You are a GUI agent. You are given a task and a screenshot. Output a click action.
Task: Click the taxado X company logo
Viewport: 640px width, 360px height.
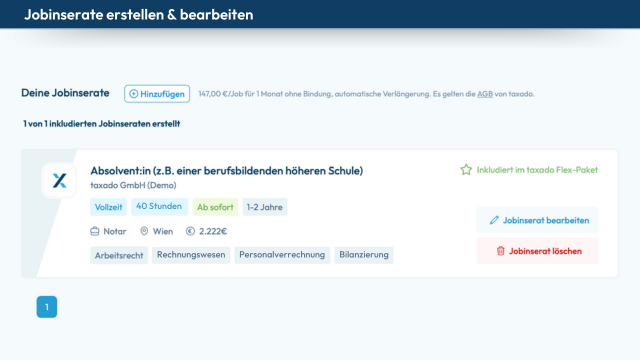click(x=60, y=180)
